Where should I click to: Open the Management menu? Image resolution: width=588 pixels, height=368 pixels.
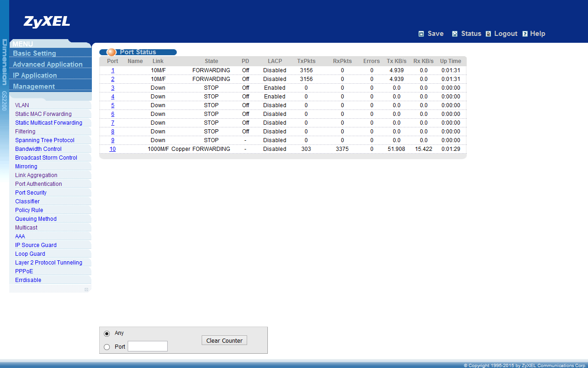point(34,86)
